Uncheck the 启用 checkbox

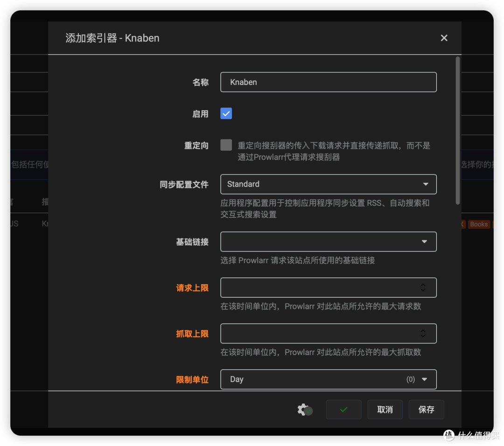coord(226,113)
